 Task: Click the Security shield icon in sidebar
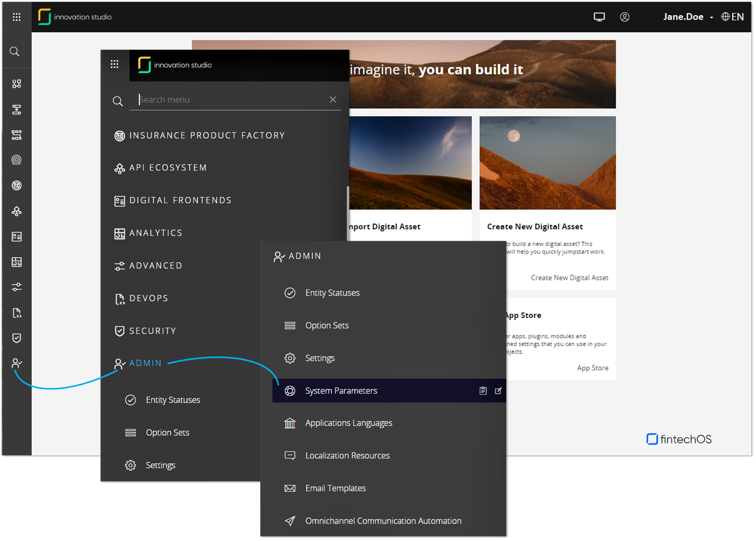click(17, 338)
